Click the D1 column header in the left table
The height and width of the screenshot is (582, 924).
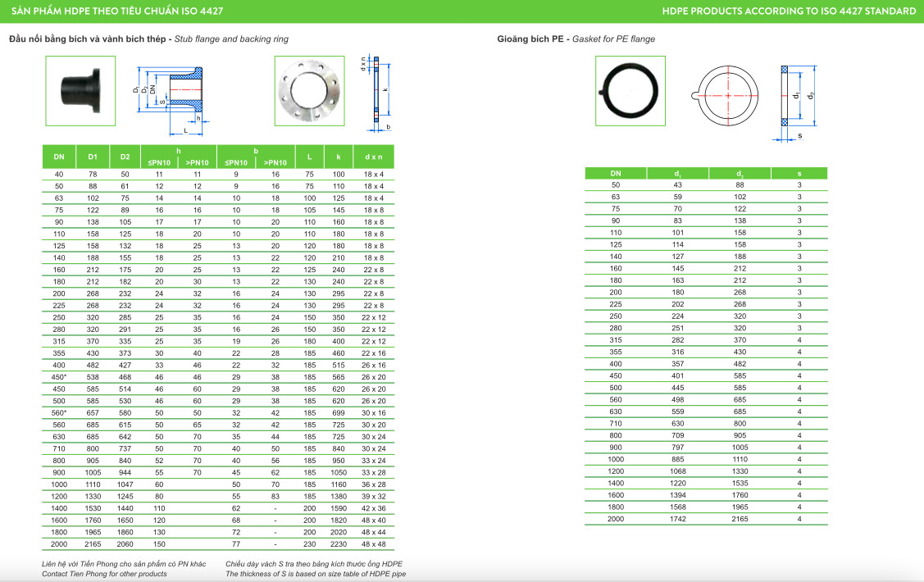tap(92, 157)
